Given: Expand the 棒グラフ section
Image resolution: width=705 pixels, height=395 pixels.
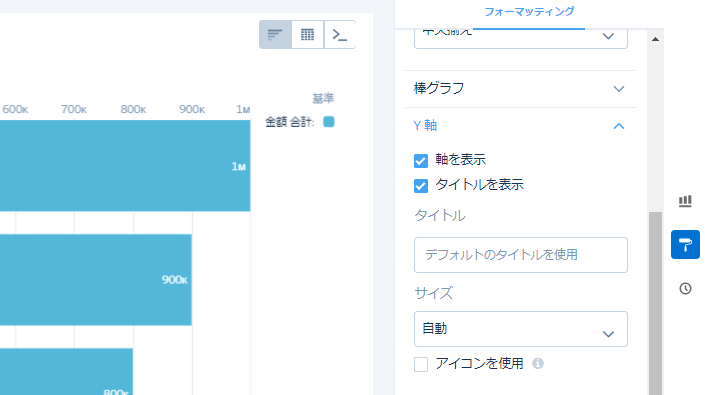Looking at the screenshot, I should coord(520,89).
